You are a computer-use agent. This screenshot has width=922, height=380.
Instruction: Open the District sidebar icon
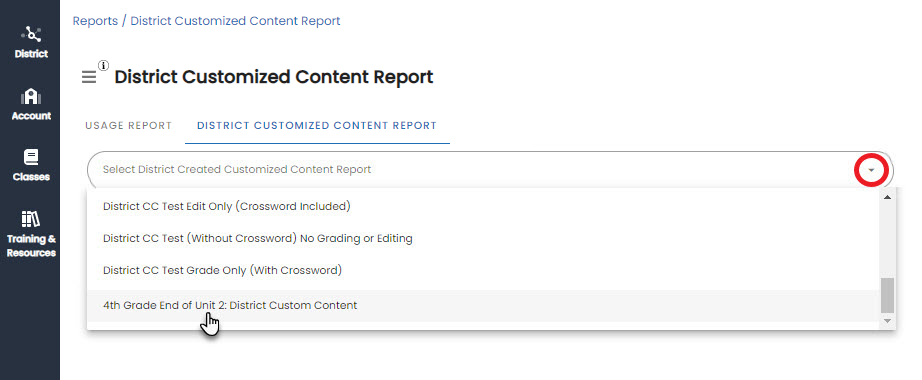[x=31, y=34]
